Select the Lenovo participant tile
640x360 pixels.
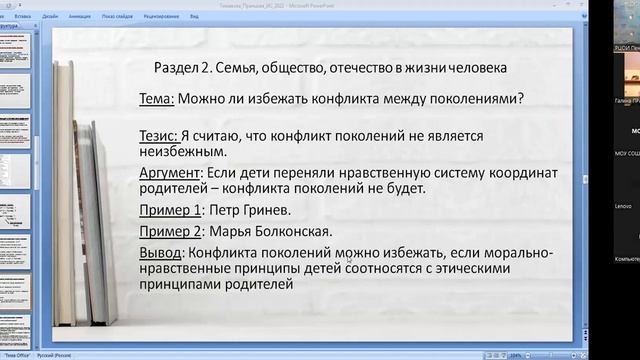tap(627, 184)
